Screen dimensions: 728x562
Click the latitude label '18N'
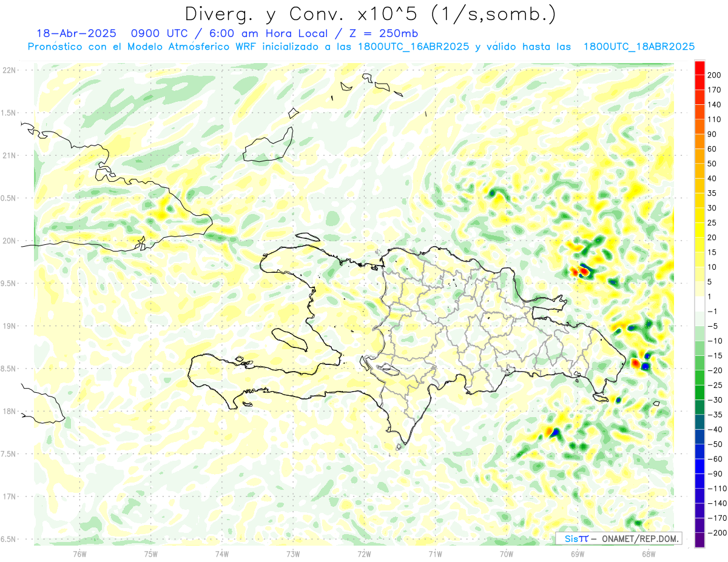10,411
